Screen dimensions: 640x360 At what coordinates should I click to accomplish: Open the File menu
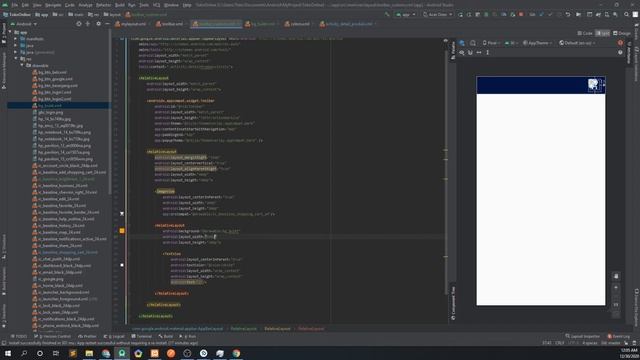click(15, 5)
